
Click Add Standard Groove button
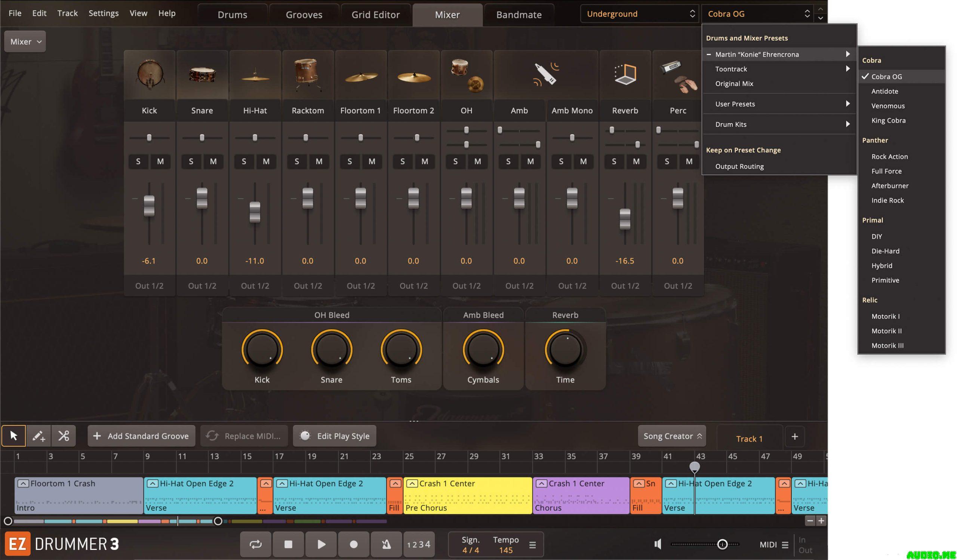click(141, 436)
